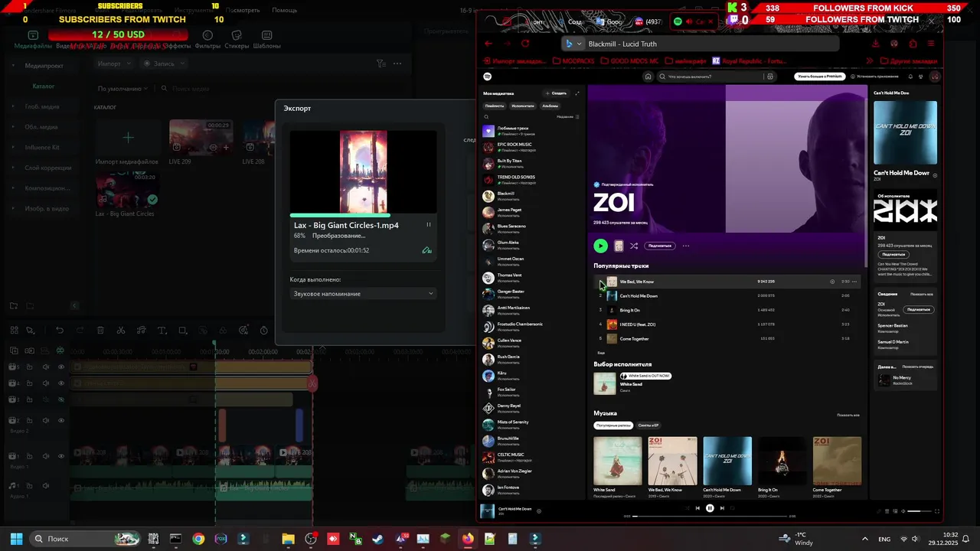Filter library by Исполнители chip
The width and height of the screenshot is (980, 551).
click(x=523, y=106)
